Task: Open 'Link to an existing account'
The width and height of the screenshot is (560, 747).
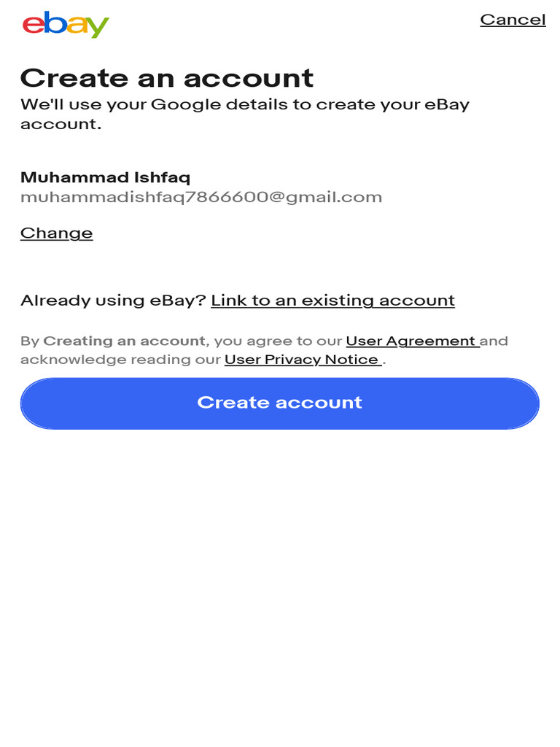Action: 332,301
